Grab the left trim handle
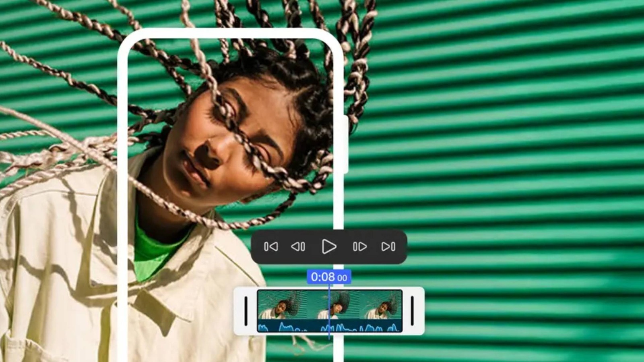 pos(246,311)
